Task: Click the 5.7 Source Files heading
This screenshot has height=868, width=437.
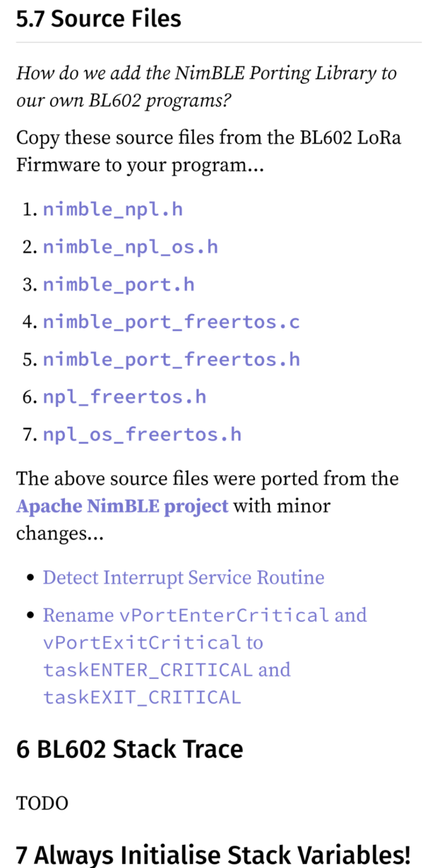Action: [99, 19]
